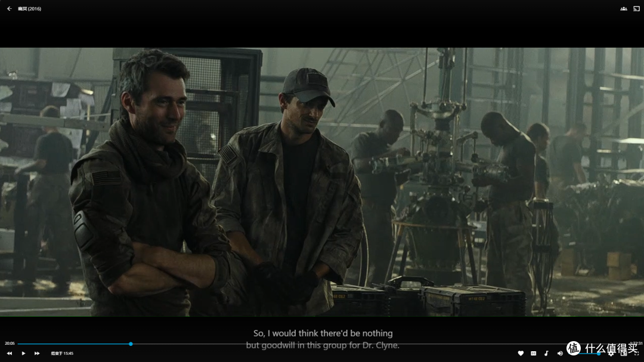Click the movie title (2016) in header
Image resolution: width=644 pixels, height=362 pixels.
point(29,8)
